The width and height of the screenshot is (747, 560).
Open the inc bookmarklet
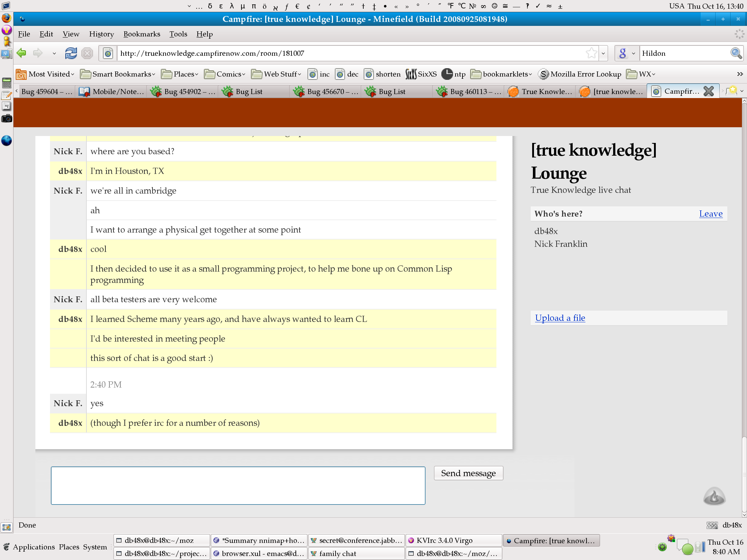[x=319, y=74]
